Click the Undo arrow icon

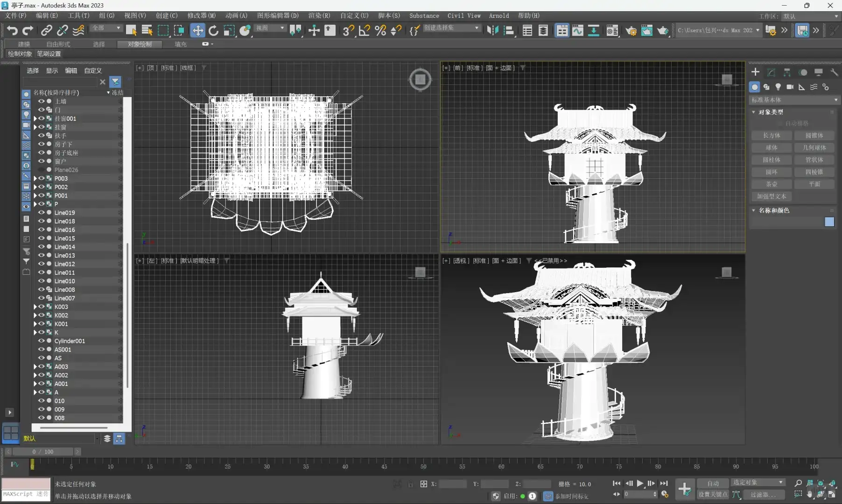pos(12,31)
